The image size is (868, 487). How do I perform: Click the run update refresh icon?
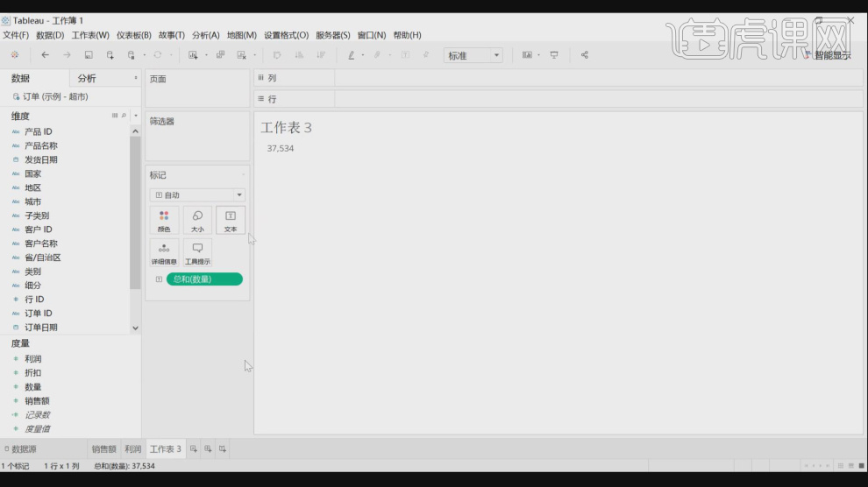click(x=158, y=54)
